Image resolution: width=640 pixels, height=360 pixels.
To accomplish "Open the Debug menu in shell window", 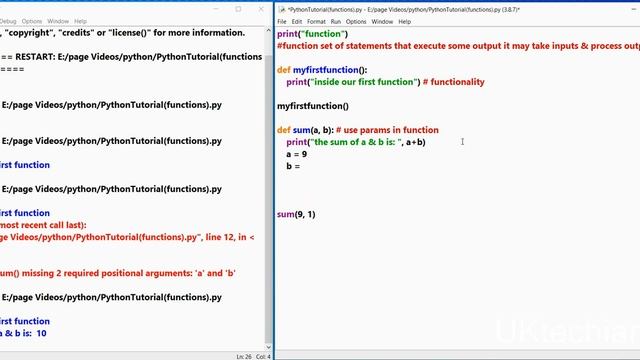I will [x=8, y=21].
